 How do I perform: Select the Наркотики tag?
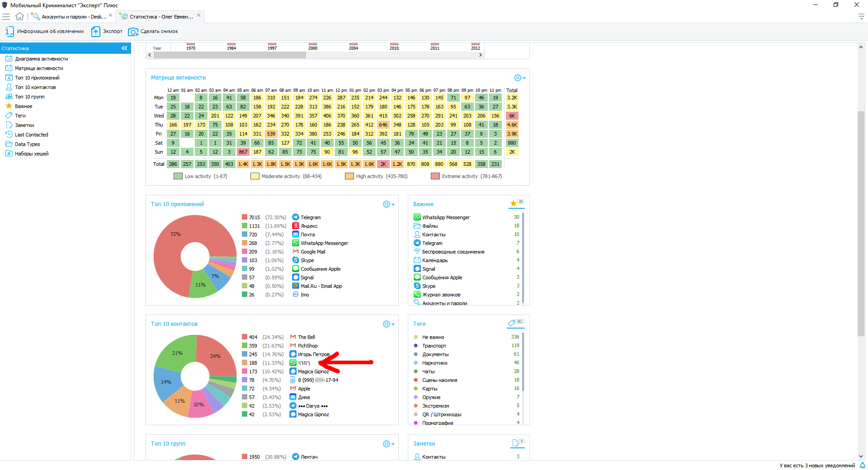tap(434, 363)
